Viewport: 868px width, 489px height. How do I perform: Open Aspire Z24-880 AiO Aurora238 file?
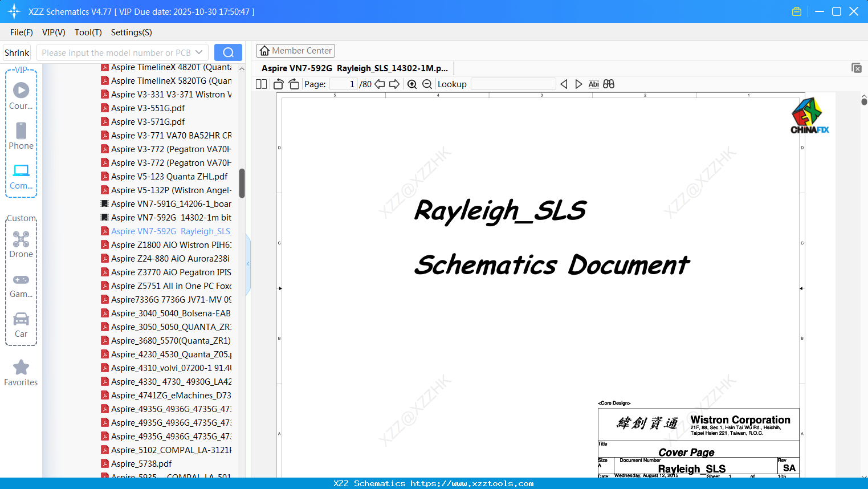tap(165, 259)
